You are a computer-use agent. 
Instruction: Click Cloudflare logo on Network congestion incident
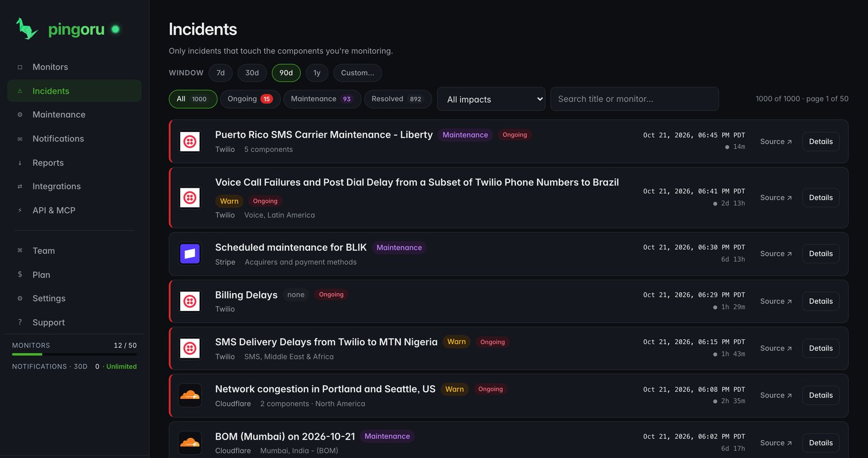tap(190, 396)
